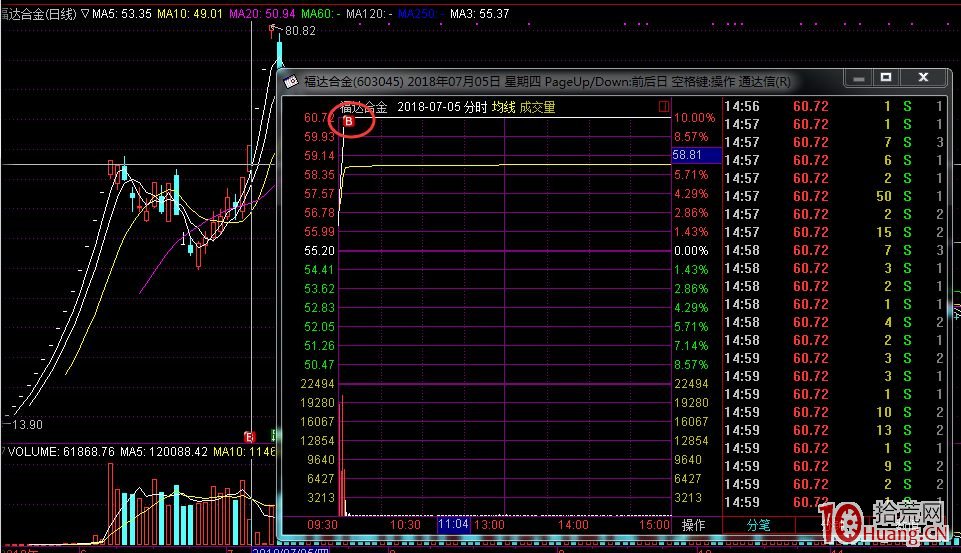The width and height of the screenshot is (961, 553).
Task: Click the 均线 legend label
Action: tap(503, 107)
